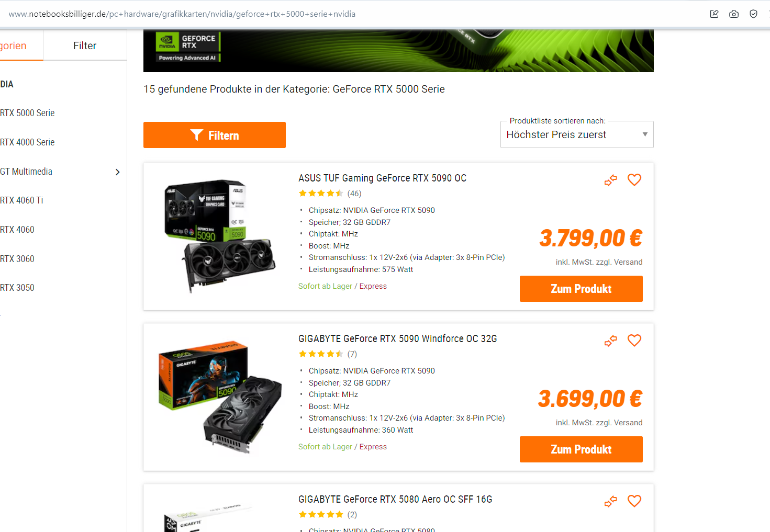The width and height of the screenshot is (770, 532).
Task: Click the GIGABYTE RTX 5090 product image
Action: click(x=220, y=397)
